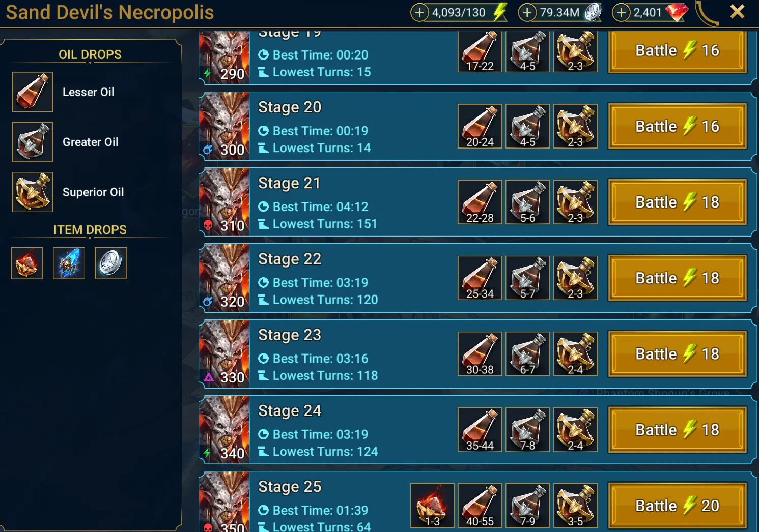Screen dimensions: 759x532
Task: Click Stage 23 superior oil 2-4 reward
Action: coord(575,354)
